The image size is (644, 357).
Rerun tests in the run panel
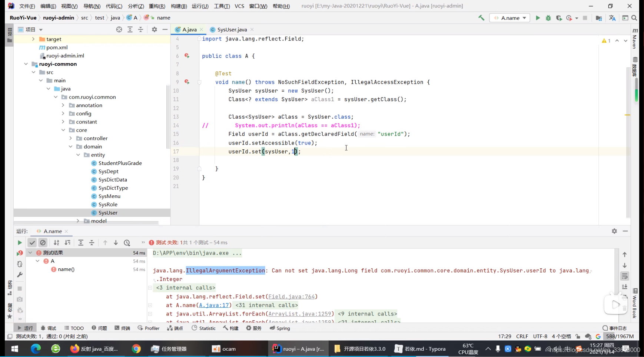click(20, 242)
